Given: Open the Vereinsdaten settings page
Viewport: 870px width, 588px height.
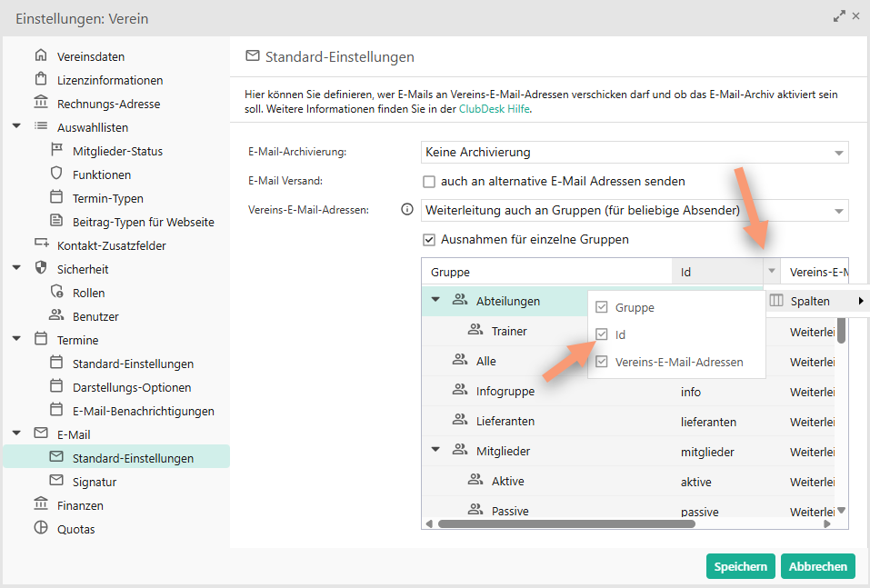Looking at the screenshot, I should click(x=90, y=56).
